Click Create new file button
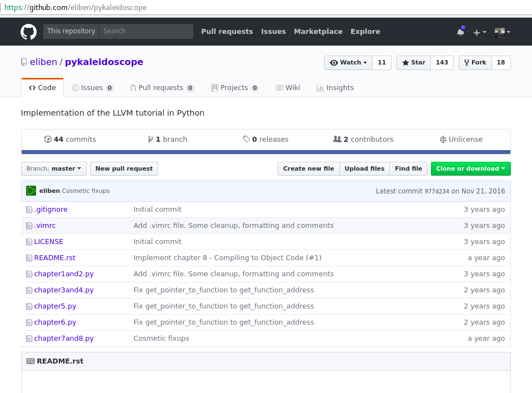 (x=309, y=169)
